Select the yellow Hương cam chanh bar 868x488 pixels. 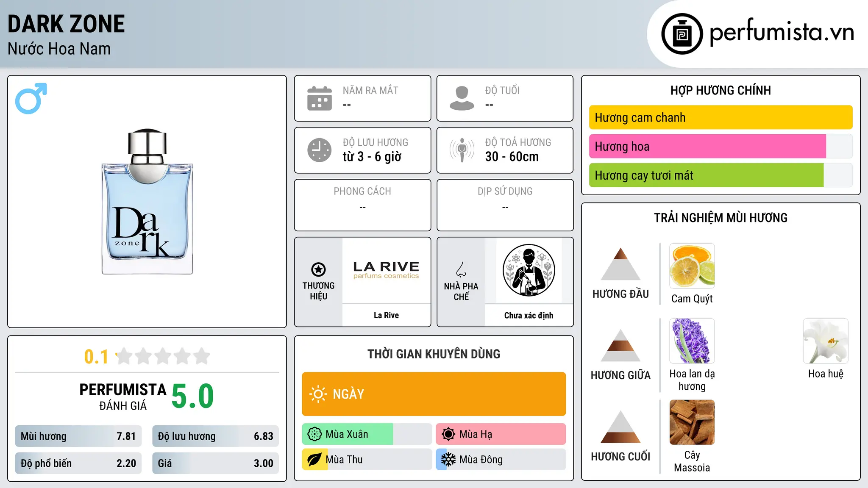(721, 117)
